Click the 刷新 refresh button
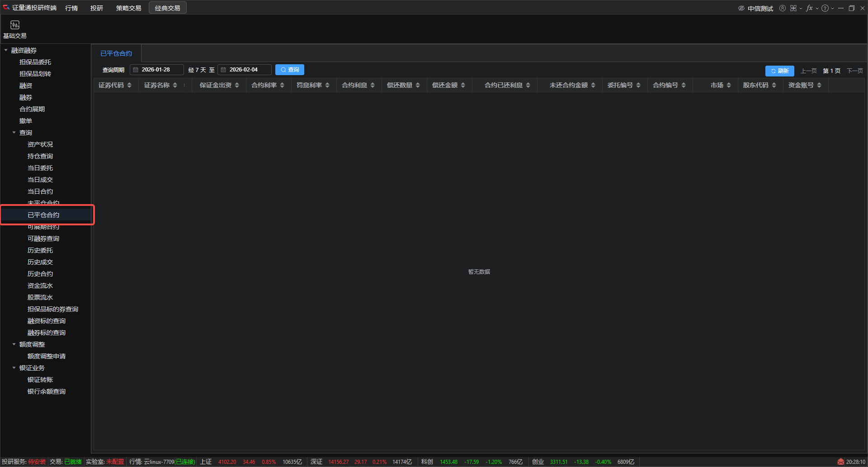Screen dimensions: 868x467 pyautogui.click(x=779, y=71)
